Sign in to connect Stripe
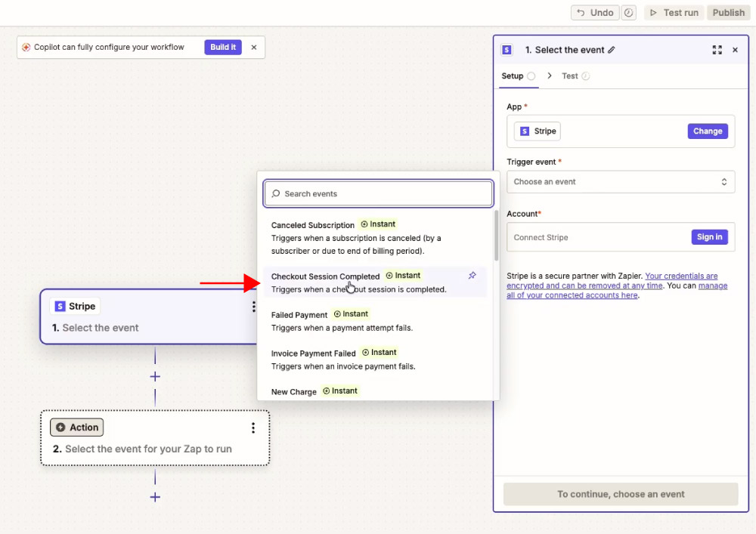The image size is (756, 534). point(709,237)
